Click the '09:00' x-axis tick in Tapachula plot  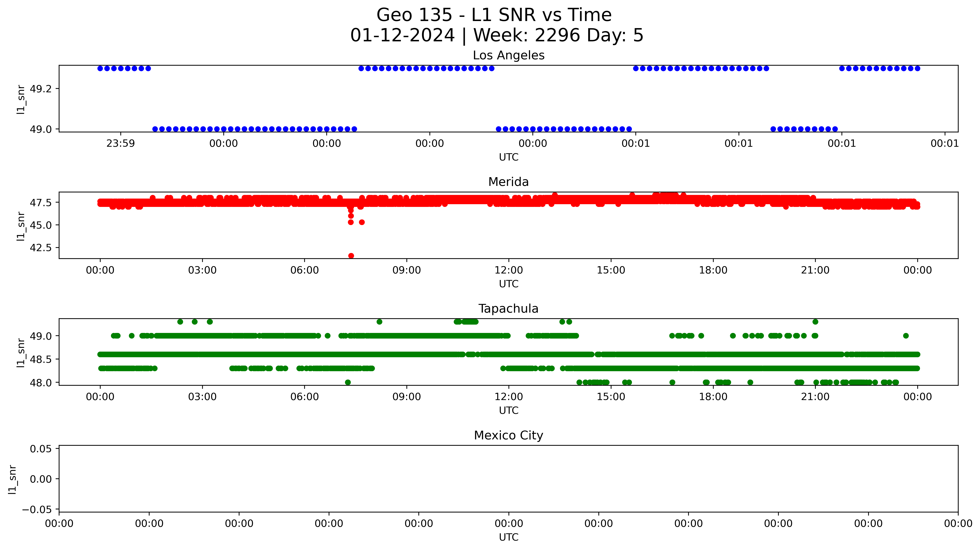coord(407,397)
